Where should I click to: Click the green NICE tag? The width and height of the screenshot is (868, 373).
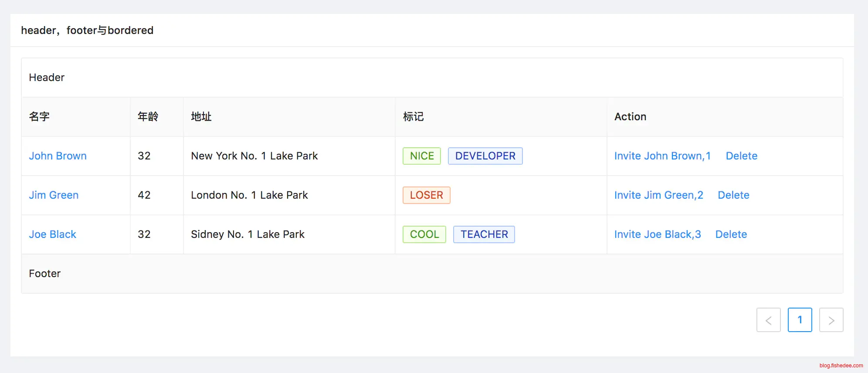click(x=422, y=156)
